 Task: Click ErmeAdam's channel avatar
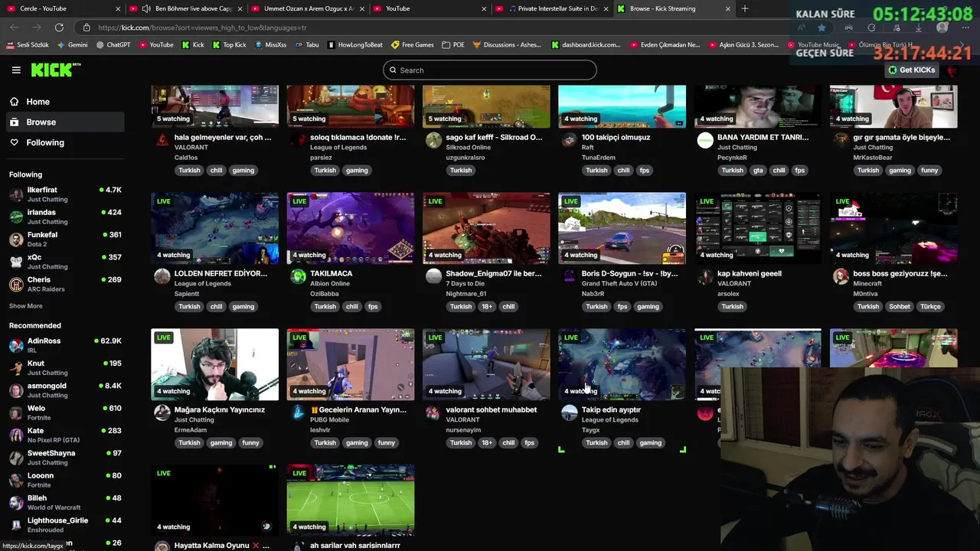tap(162, 412)
